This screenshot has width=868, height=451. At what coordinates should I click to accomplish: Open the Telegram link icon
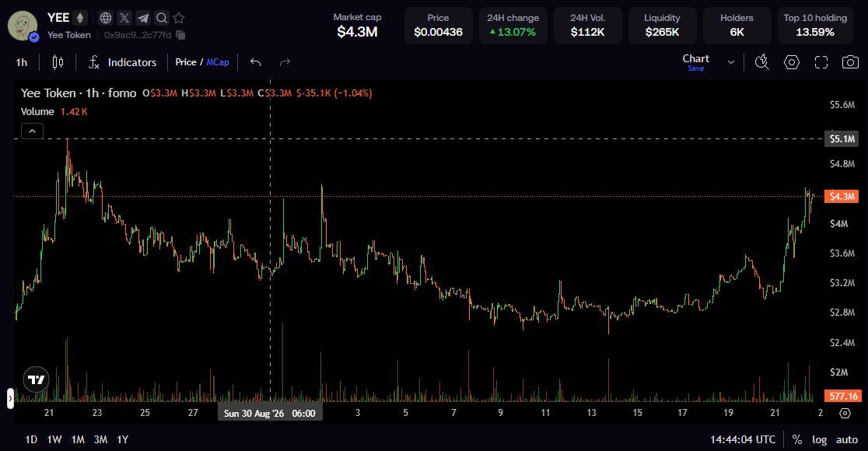coord(143,18)
